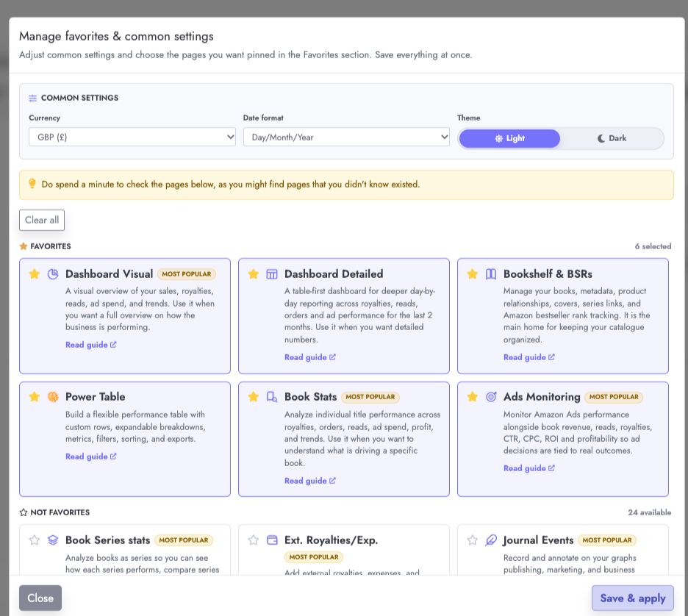The height and width of the screenshot is (616, 688).
Task: Click the Journal Events feather icon
Action: pyautogui.click(x=491, y=540)
